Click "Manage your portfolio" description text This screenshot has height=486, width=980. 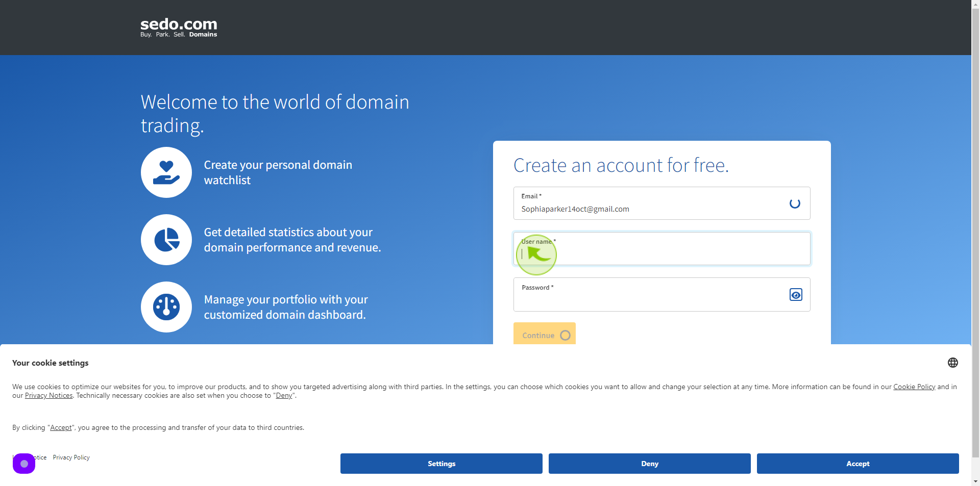(286, 307)
